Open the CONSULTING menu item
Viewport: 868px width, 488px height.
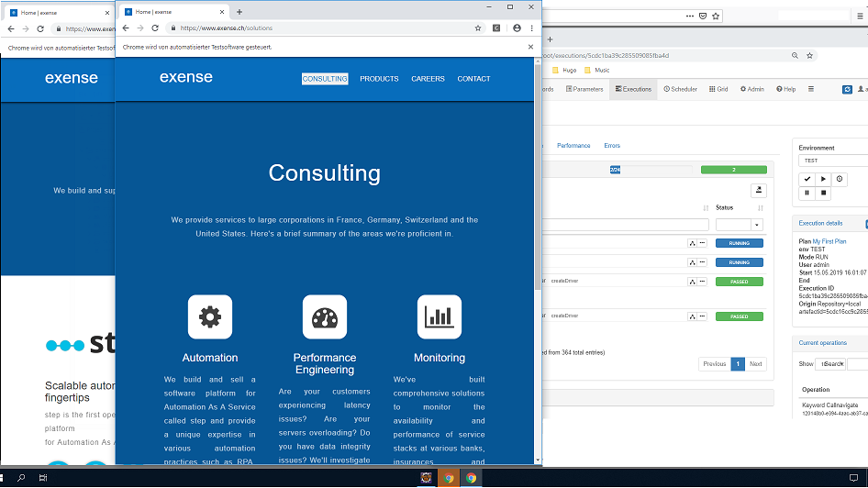click(325, 79)
